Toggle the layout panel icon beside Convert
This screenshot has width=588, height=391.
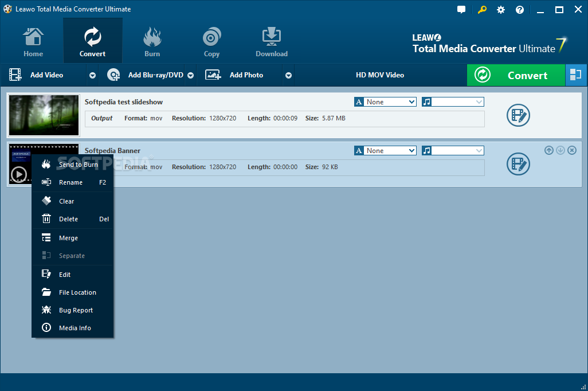click(x=575, y=75)
